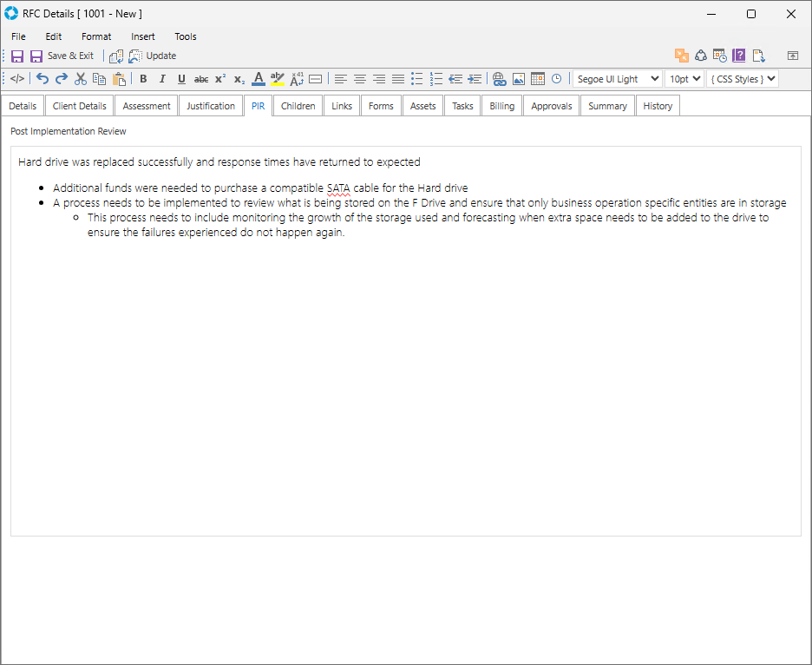This screenshot has height=665, width=812.
Task: Click the Save & Exit button
Action: 62,56
